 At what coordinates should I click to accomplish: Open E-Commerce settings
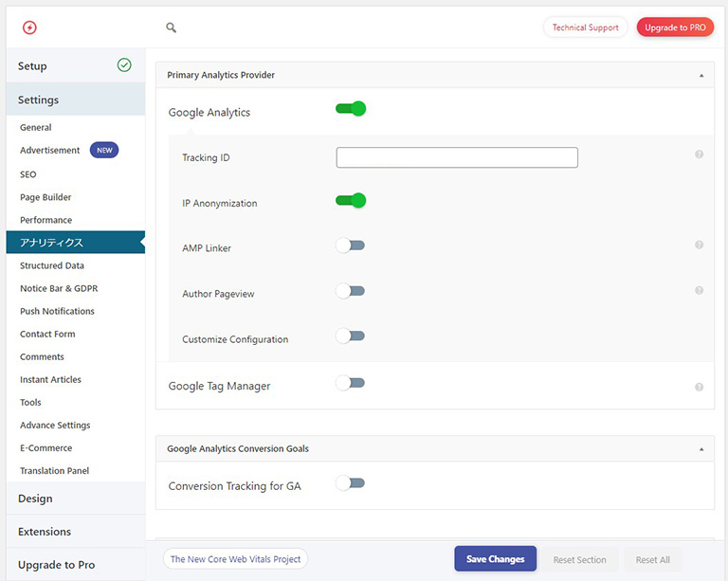click(x=45, y=447)
